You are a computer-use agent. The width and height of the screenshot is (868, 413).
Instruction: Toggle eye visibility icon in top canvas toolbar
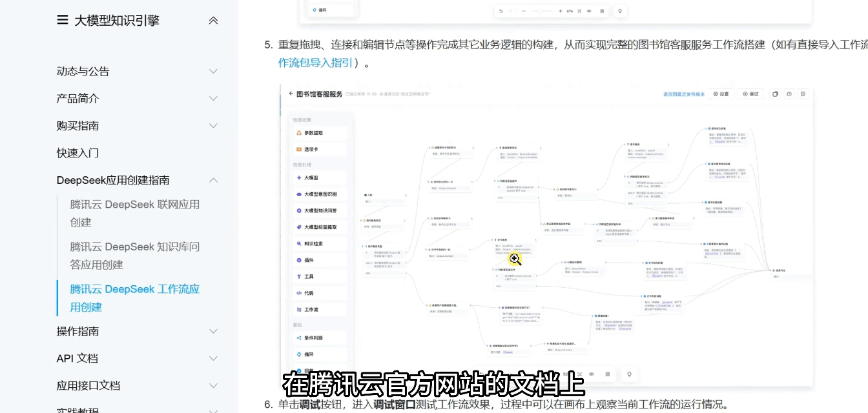[589, 11]
